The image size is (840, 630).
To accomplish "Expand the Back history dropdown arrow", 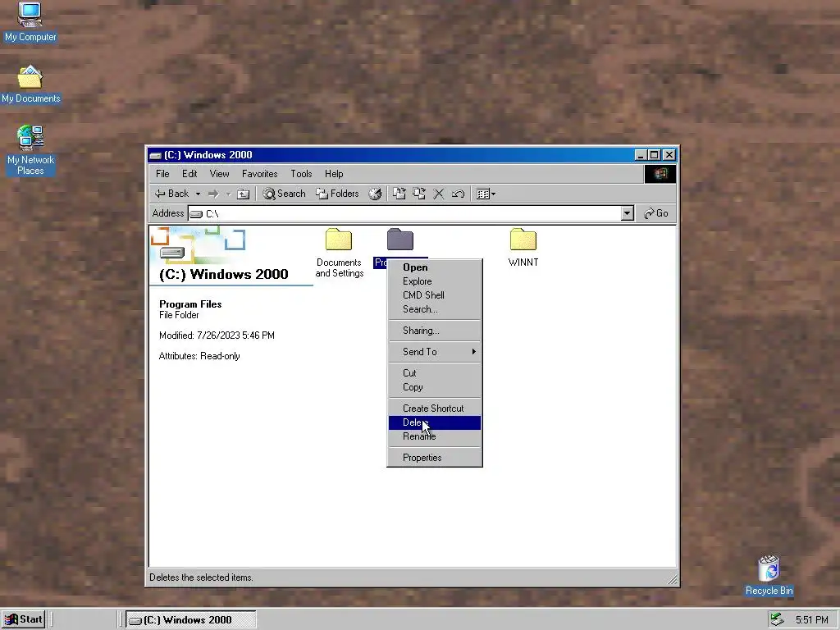I will click(x=198, y=194).
